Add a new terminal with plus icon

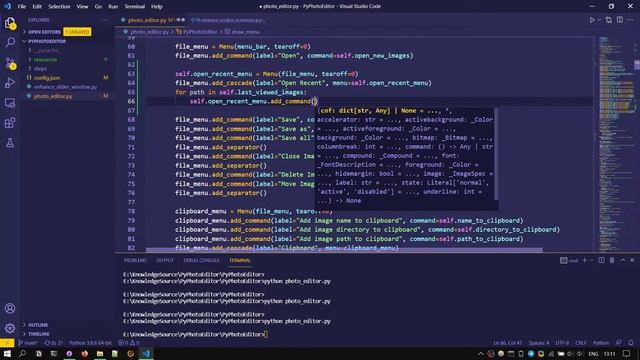click(x=584, y=260)
